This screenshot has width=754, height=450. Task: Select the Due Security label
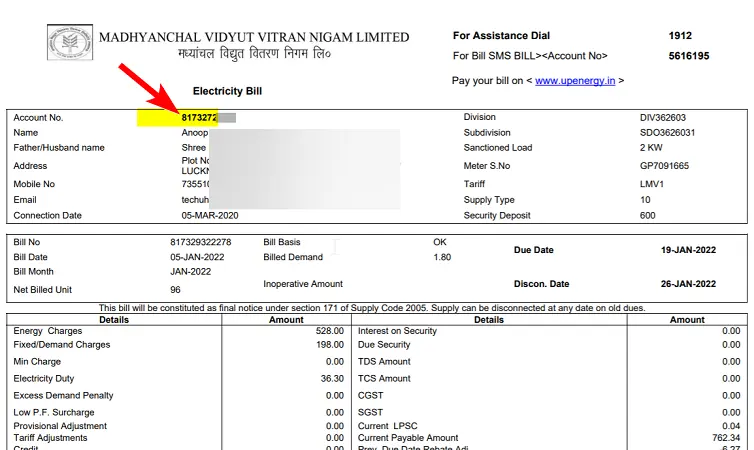click(x=384, y=345)
